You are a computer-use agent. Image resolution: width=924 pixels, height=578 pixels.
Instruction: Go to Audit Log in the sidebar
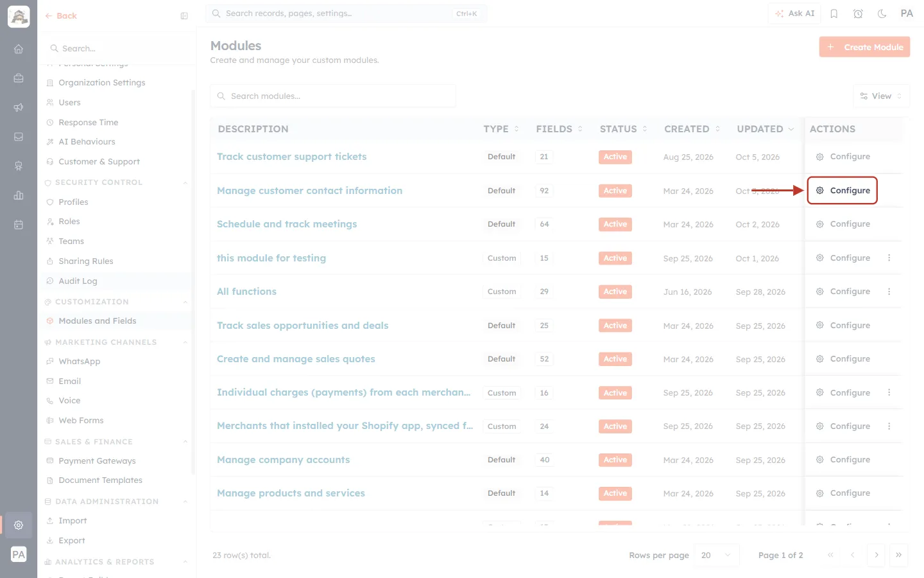point(78,281)
